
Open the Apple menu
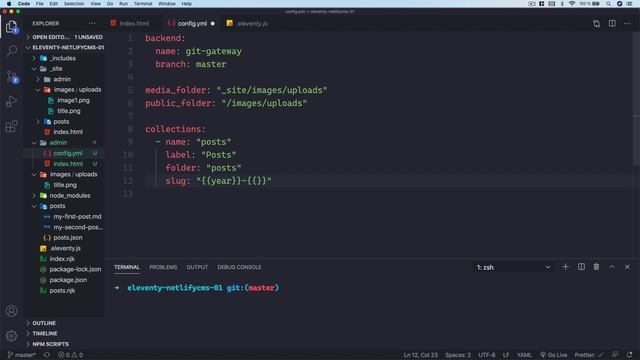9,4
